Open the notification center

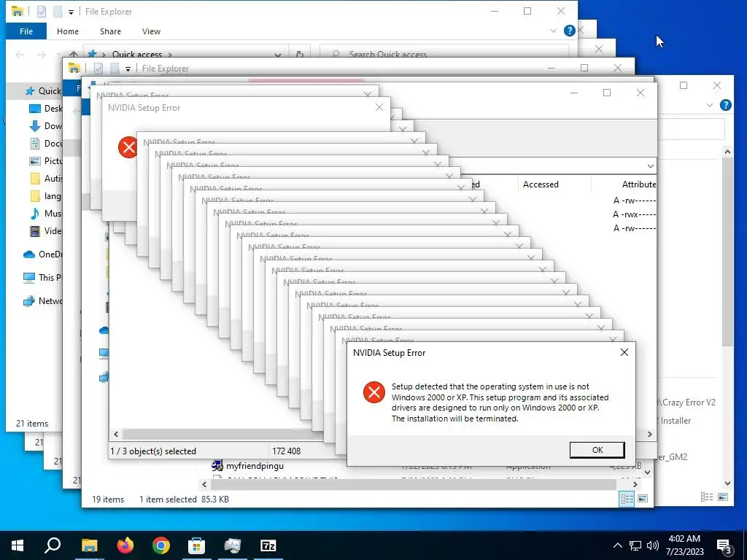[x=724, y=546]
